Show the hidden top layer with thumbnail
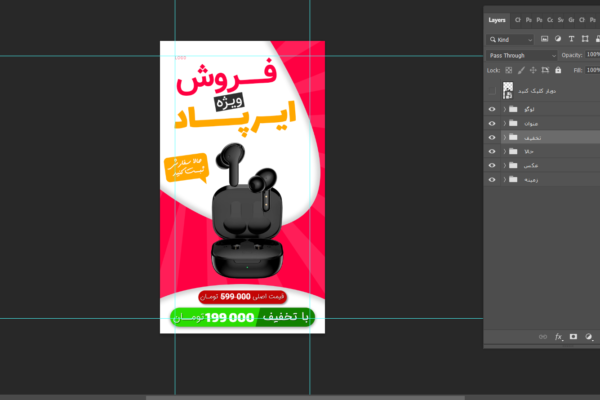This screenshot has width=600, height=400. pyautogui.click(x=491, y=90)
